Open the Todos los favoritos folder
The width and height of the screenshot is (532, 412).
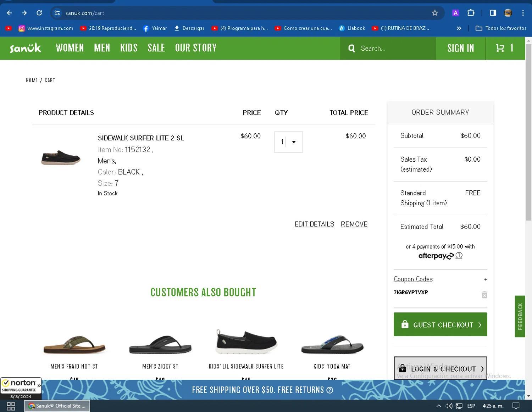click(501, 28)
